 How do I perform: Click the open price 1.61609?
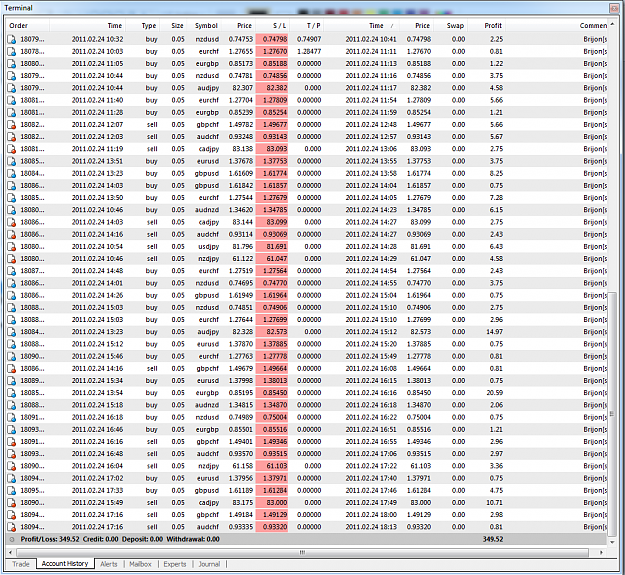coord(241,174)
